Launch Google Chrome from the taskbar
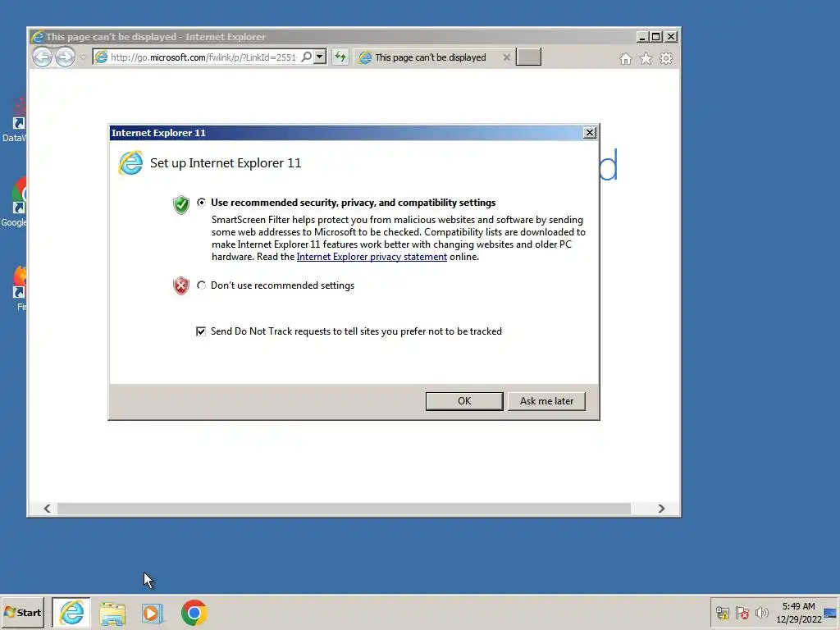The image size is (840, 630). [x=194, y=613]
